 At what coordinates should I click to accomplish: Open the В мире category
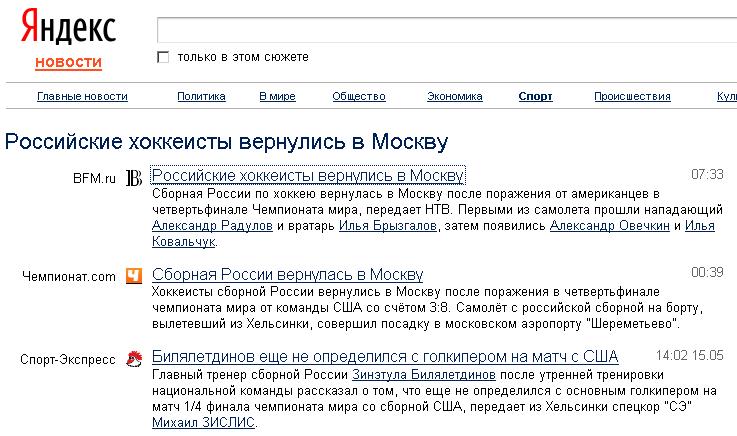pyautogui.click(x=277, y=97)
